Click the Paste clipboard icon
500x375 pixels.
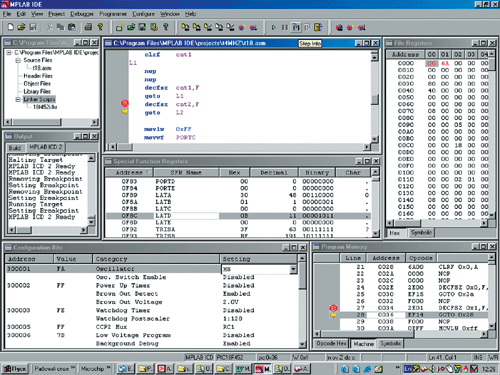(71, 27)
